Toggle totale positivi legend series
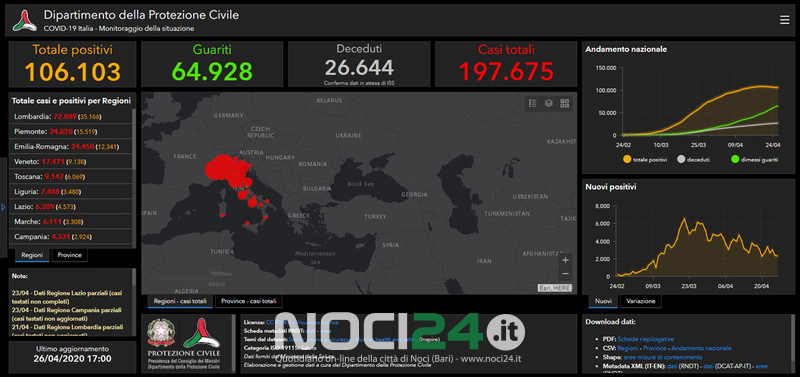The image size is (800, 377). coord(644,160)
